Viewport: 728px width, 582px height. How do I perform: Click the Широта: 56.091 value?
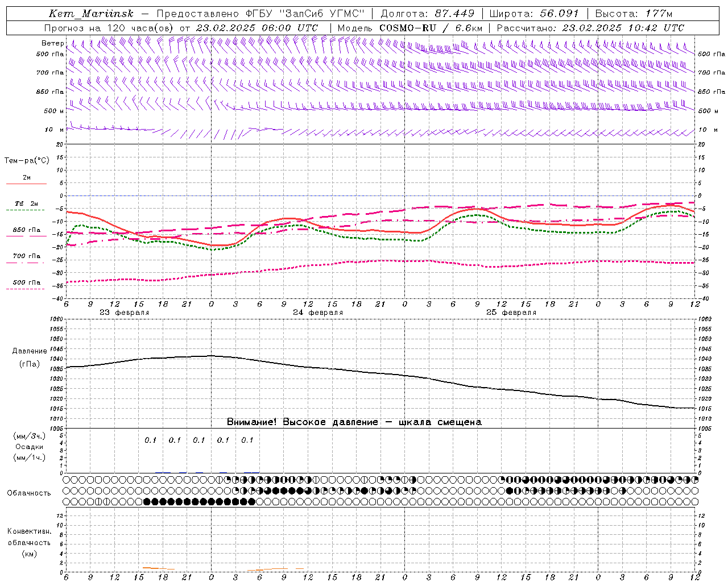pyautogui.click(x=534, y=14)
